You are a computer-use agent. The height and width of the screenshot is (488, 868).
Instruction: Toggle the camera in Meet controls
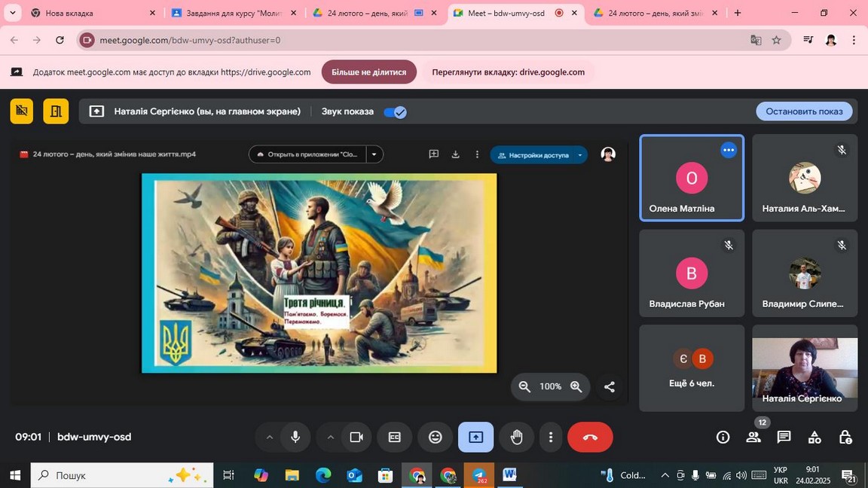pos(356,437)
